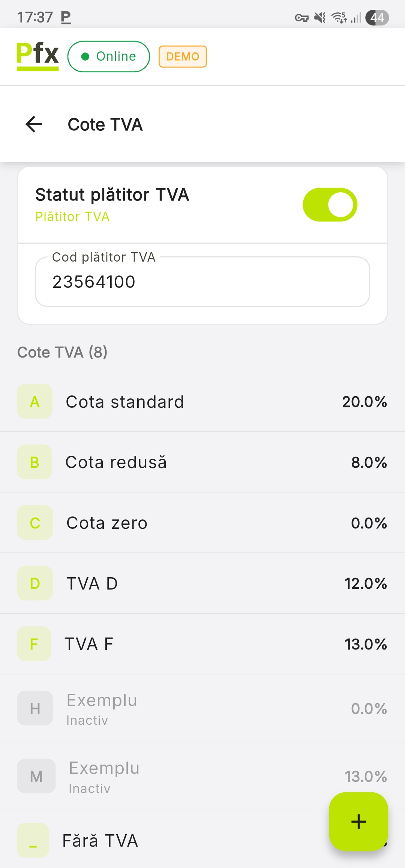Open the Cota standard 20.0% entry
Screen dimensions: 405x868
(202, 402)
